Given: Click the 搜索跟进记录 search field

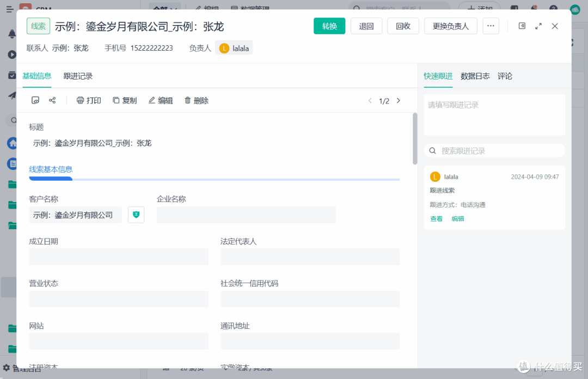Looking at the screenshot, I should pyautogui.click(x=494, y=150).
